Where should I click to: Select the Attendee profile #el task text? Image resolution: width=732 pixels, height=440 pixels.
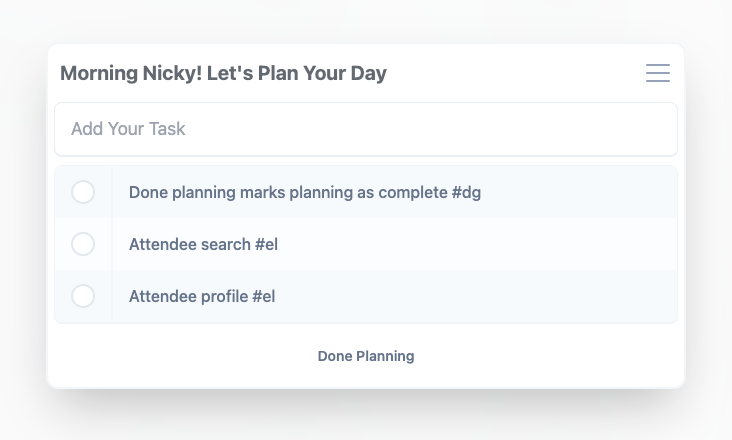[x=202, y=296]
